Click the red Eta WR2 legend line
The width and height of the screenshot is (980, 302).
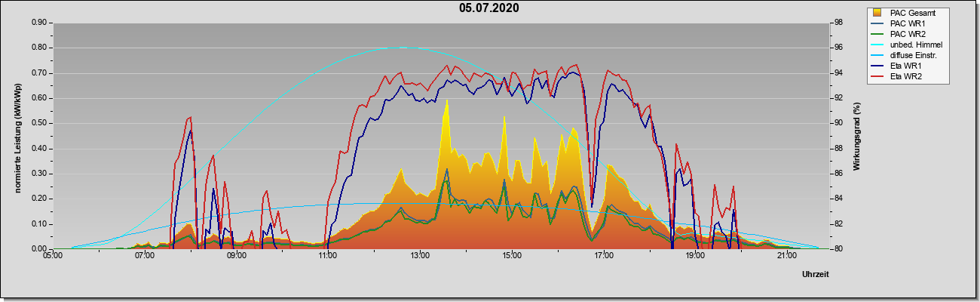(878, 77)
